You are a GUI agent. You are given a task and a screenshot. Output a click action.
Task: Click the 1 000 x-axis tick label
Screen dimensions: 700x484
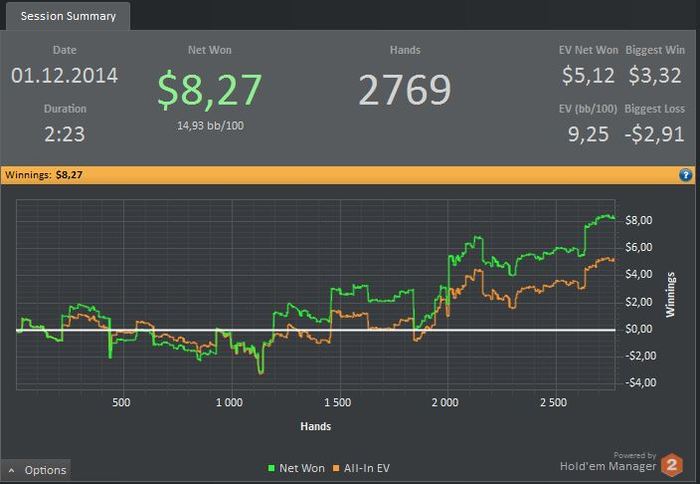pos(229,402)
